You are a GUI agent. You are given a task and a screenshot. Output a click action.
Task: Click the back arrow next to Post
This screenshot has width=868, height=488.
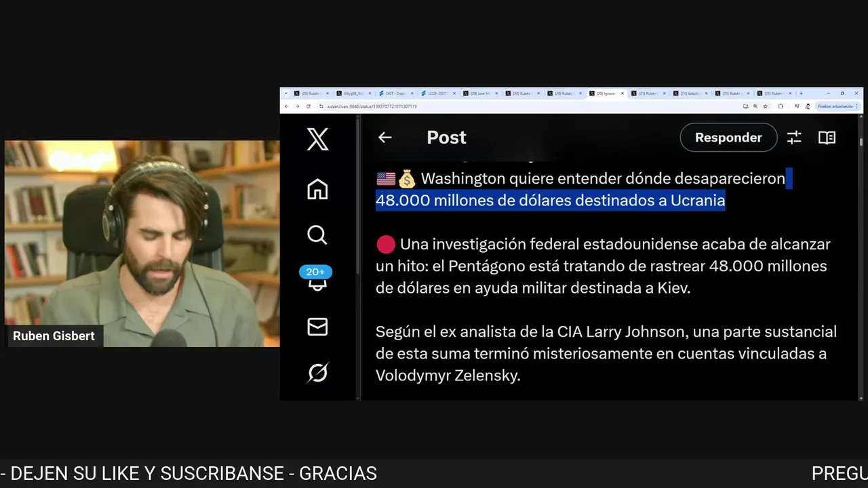[385, 138]
